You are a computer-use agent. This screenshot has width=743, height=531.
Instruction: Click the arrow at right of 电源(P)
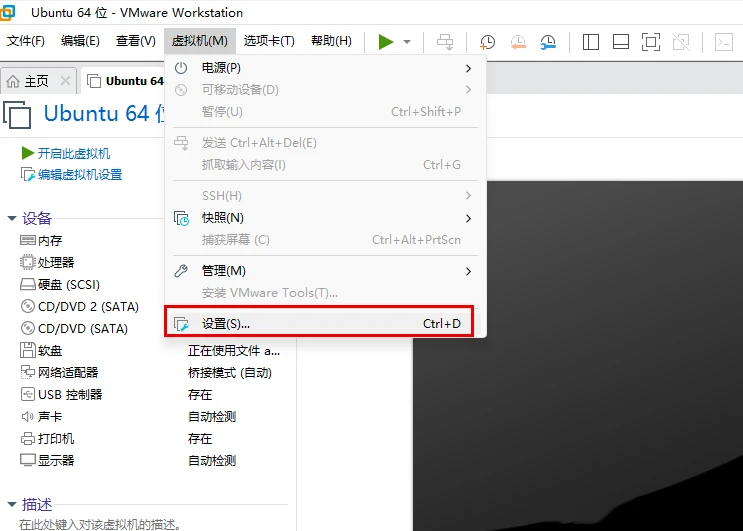pyautogui.click(x=468, y=69)
